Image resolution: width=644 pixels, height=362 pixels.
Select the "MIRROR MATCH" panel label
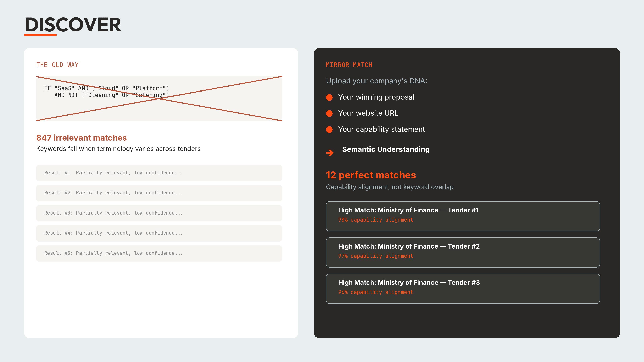pos(349,65)
